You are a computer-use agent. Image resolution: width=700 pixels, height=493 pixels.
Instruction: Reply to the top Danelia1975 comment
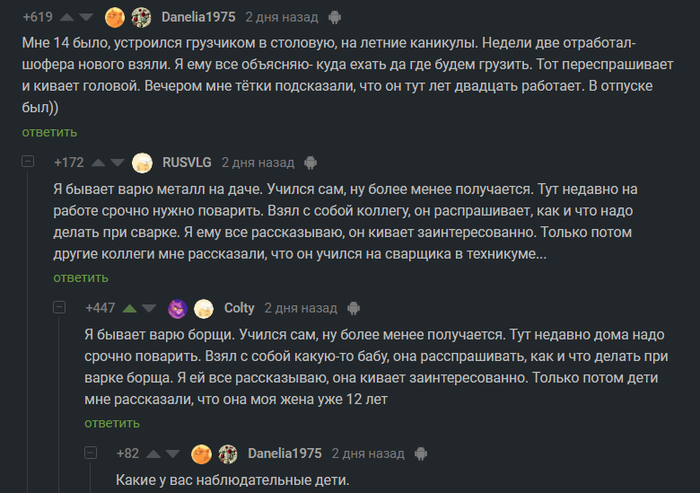(x=49, y=132)
